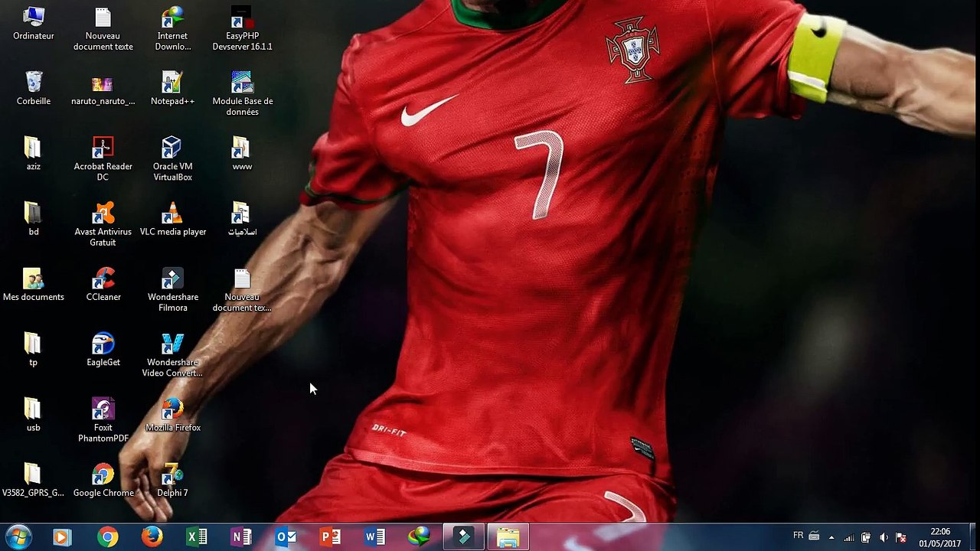The width and height of the screenshot is (980, 551).
Task: Select the Foxit PhantomPDF shortcut
Action: pyautogui.click(x=103, y=420)
